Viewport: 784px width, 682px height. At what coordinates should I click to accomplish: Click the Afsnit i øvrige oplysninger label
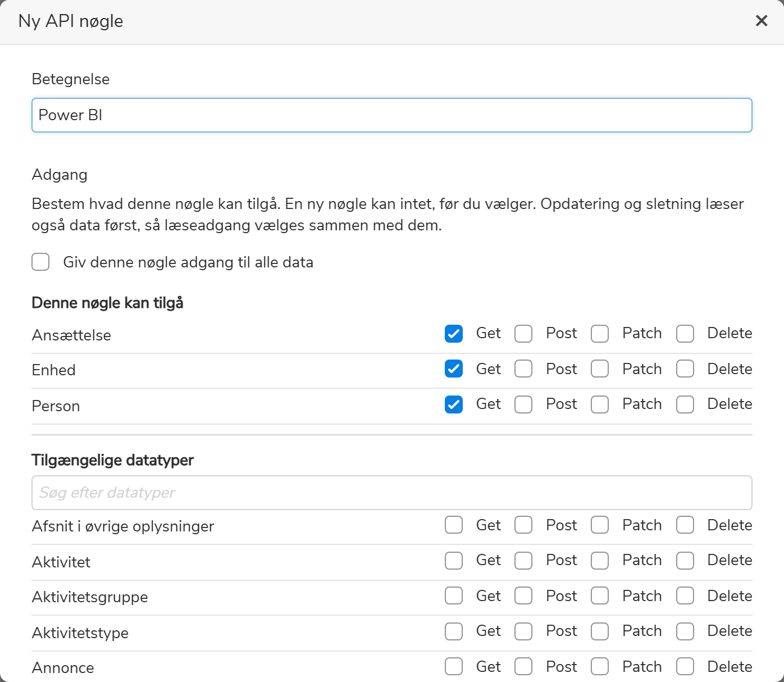pos(123,526)
